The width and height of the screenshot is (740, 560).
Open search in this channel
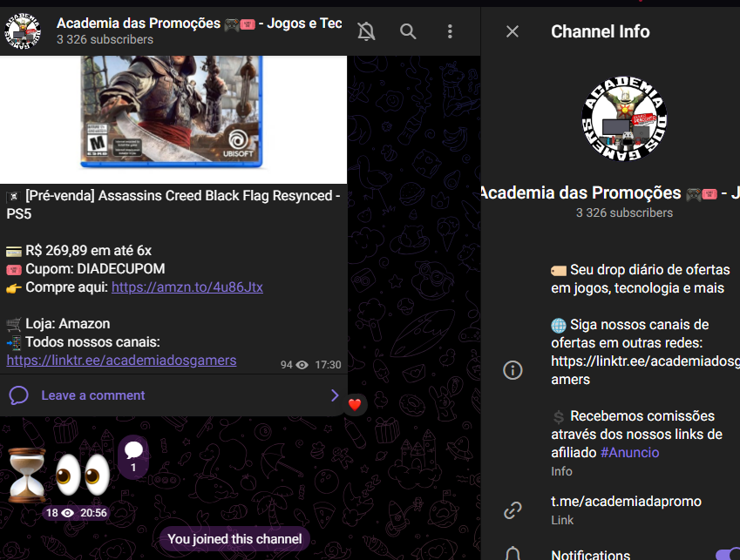point(408,31)
